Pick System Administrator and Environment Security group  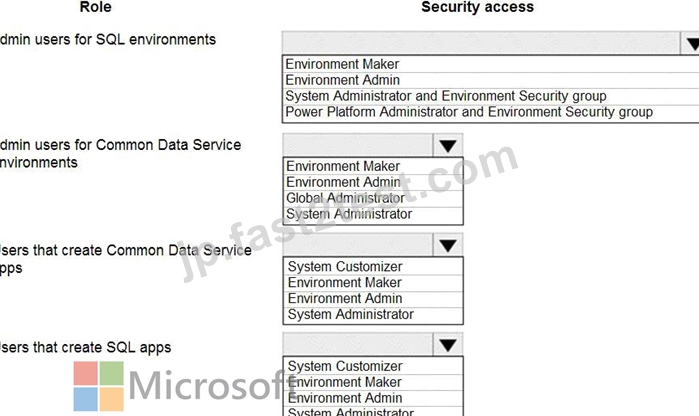[x=490, y=96]
